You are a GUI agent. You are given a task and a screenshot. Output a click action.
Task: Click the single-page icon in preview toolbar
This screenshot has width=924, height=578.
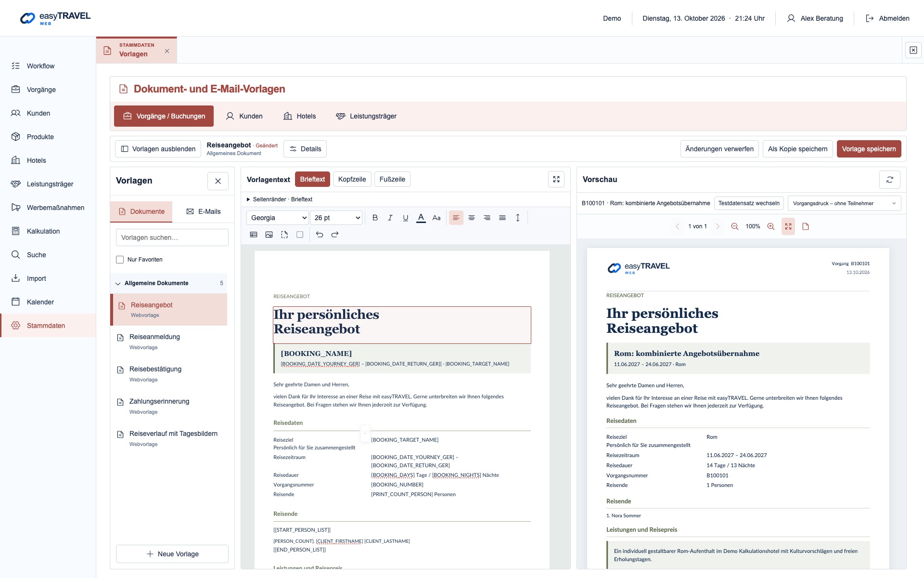click(x=806, y=226)
